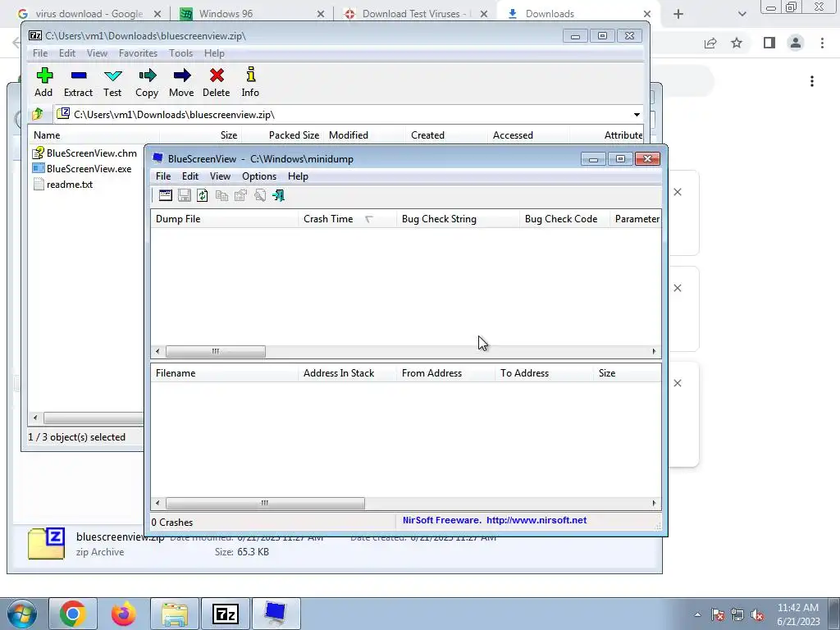This screenshot has width=840, height=630.
Task: Open BlueScreenView Help menu
Action: [x=298, y=176]
